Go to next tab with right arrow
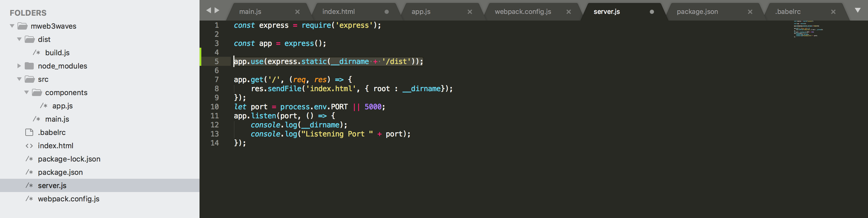The height and width of the screenshot is (218, 868). pos(217,11)
